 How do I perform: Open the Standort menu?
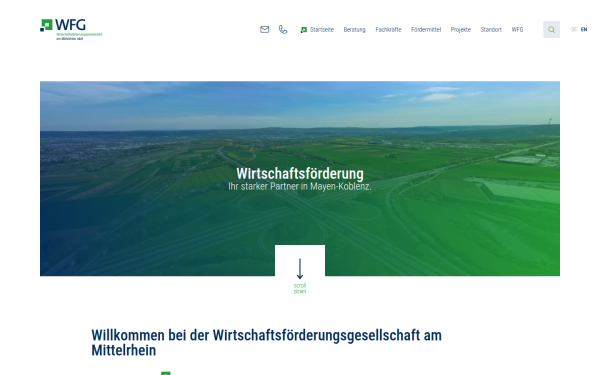(491, 29)
